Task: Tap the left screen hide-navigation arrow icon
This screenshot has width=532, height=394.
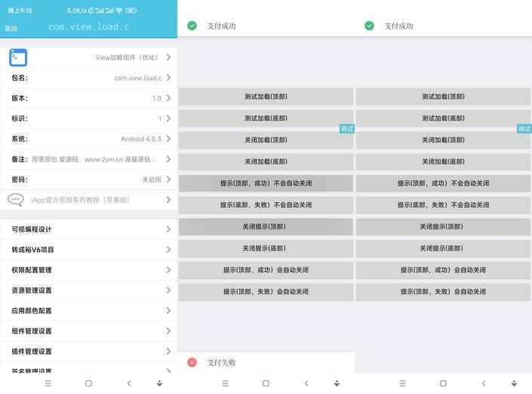Action: coord(159,383)
